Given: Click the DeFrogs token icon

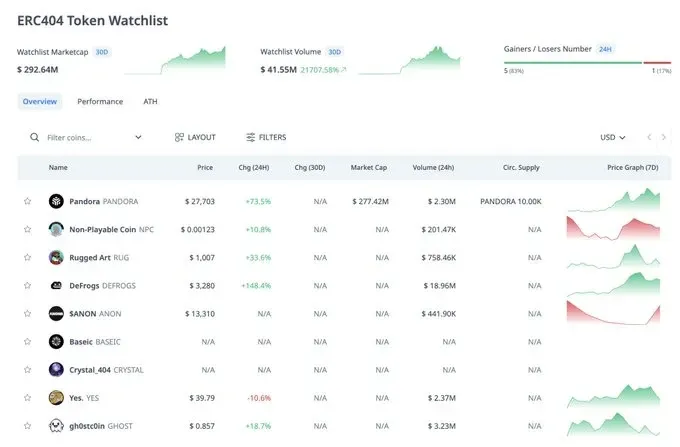Looking at the screenshot, I should click(x=56, y=285).
